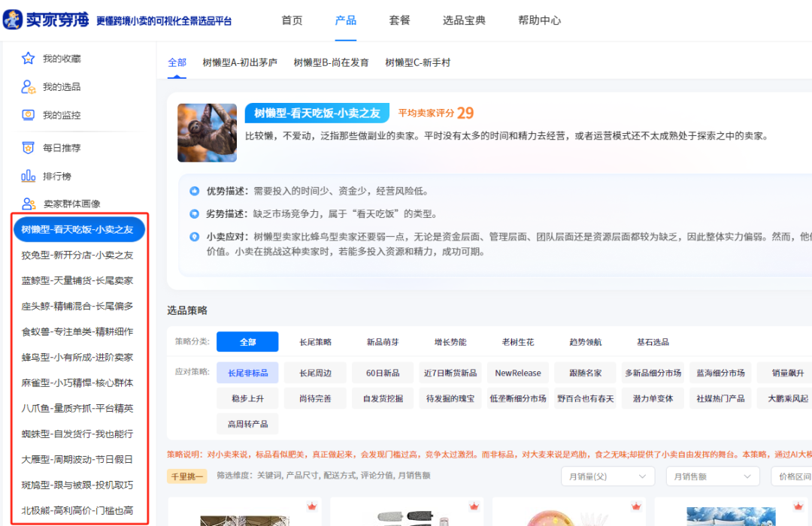Viewport: 812px width, 526px height.
Task: Open the 月销量(父) dropdown
Action: pos(607,476)
